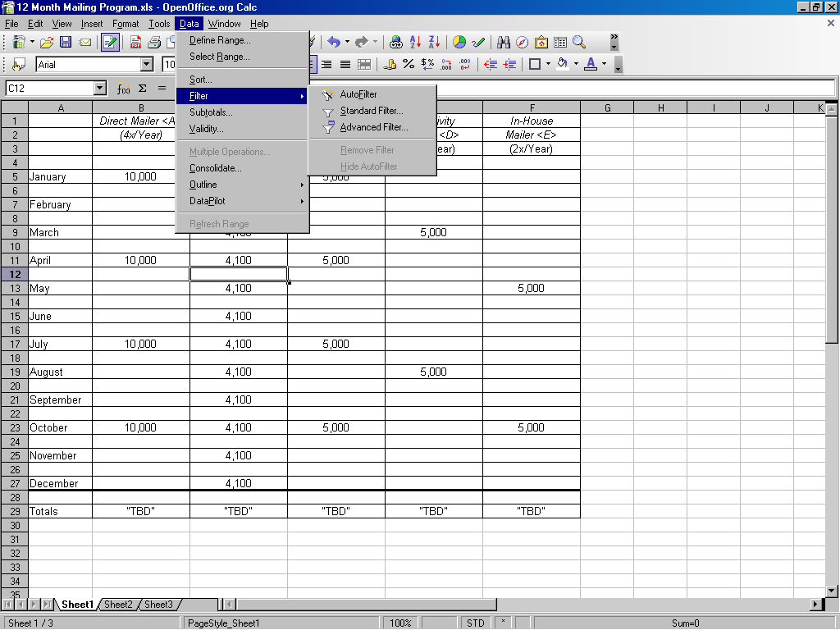Expand the Name Box cell reference dropdown
The height and width of the screenshot is (630, 840).
tap(100, 88)
